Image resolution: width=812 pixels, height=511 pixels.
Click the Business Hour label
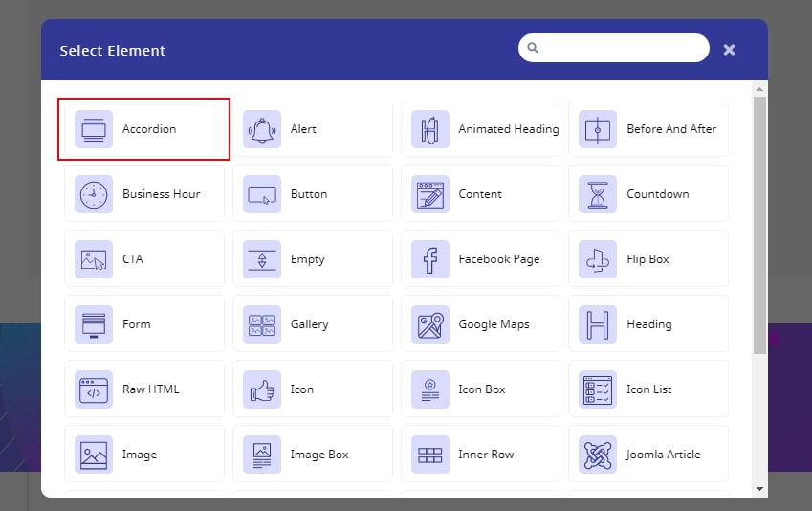tap(161, 194)
